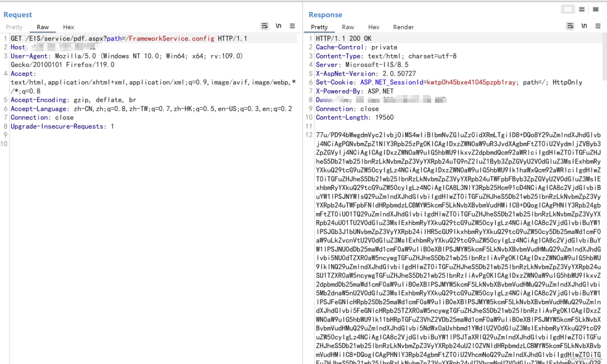Toggle word wrap in Request panel
The height and width of the screenshot is (364, 607).
(x=264, y=26)
